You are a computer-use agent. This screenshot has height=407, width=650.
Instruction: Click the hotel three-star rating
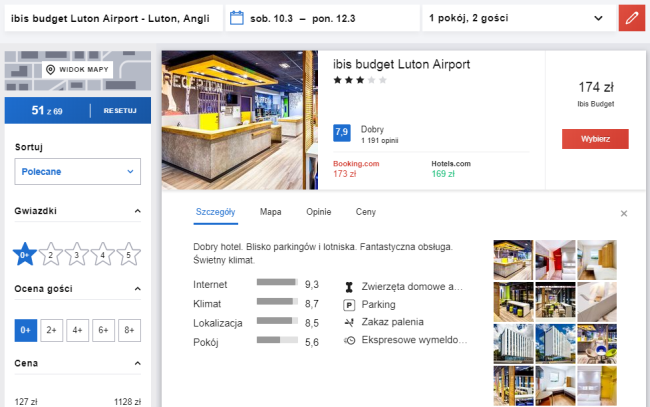[x=360, y=80]
